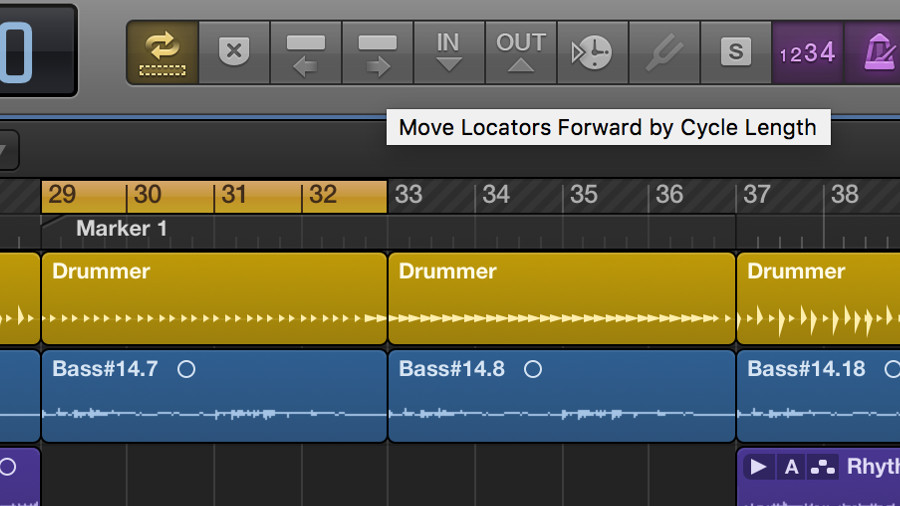Toggle the Solo (S) button
900x506 pixels.
coord(736,52)
